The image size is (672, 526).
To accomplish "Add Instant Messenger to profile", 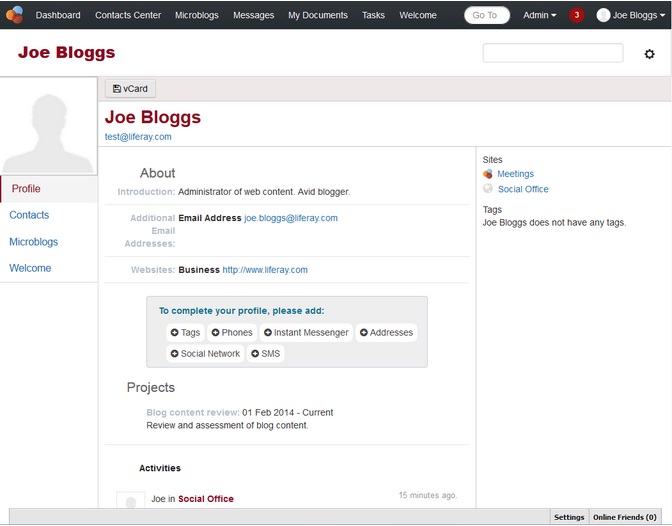I will click(306, 333).
